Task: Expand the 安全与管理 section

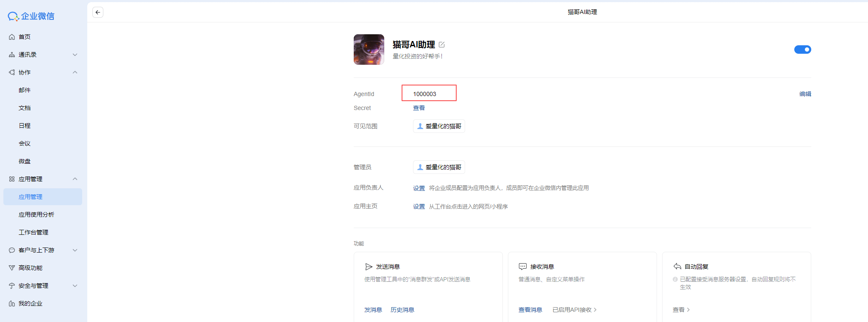Action: (42, 286)
